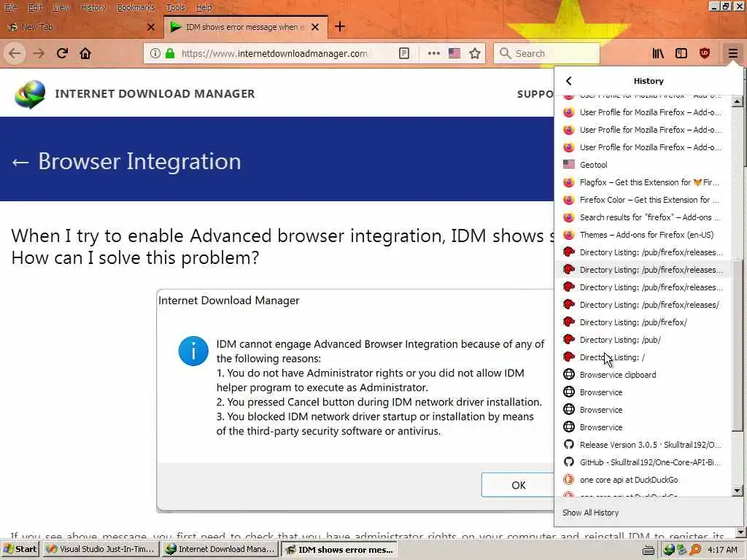Click the Forward navigation arrow
The height and width of the screenshot is (560, 747).
[x=39, y=53]
